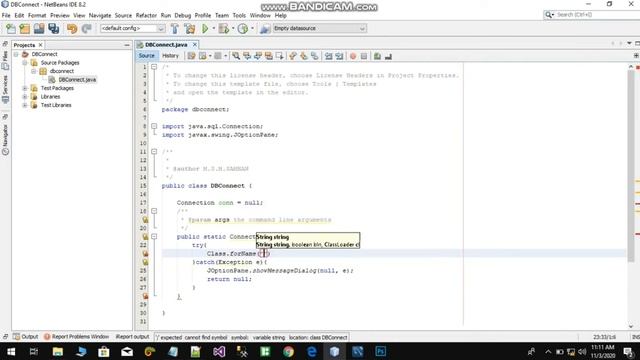Open iReport output tab

coord(133,337)
